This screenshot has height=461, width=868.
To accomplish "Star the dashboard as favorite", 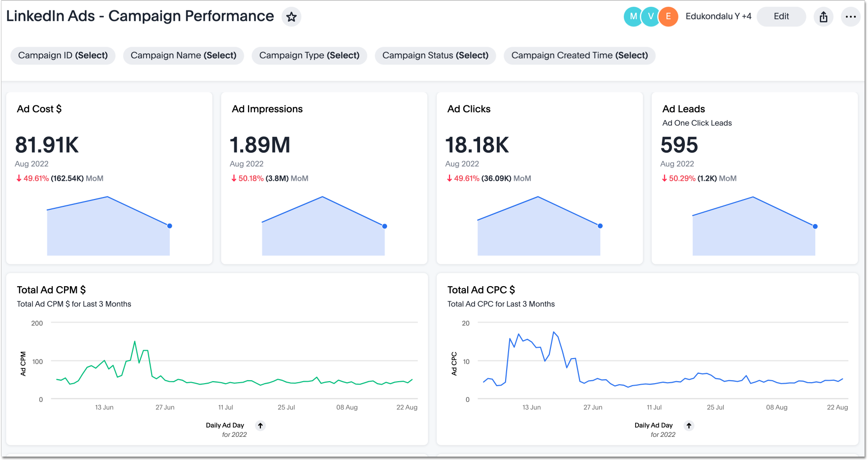I will tap(291, 17).
